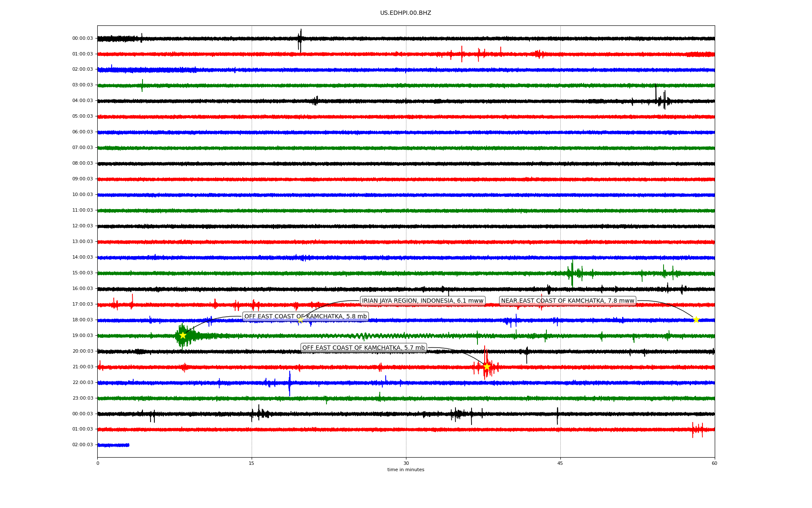Click the 15 minute x-axis tick label
Screen dimensions: 812x508
click(252, 463)
